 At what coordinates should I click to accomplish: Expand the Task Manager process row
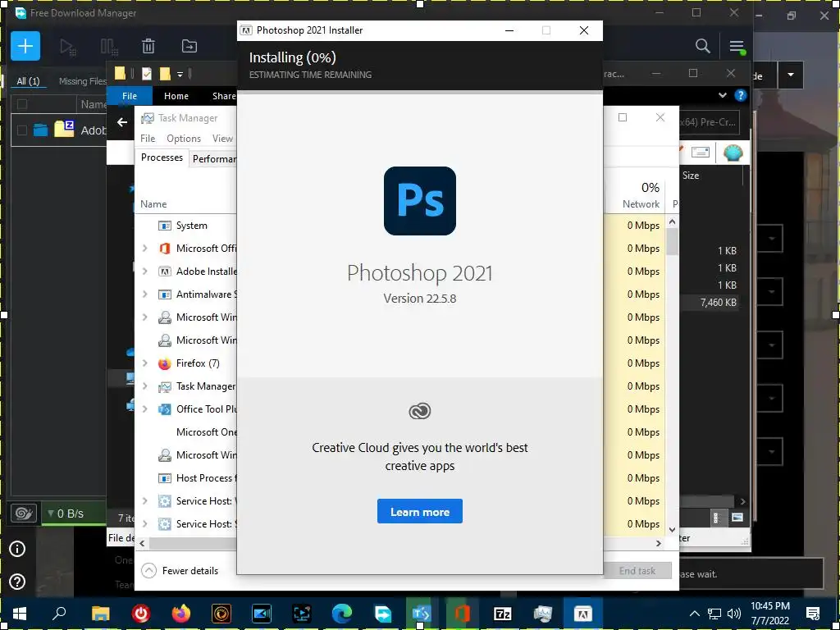click(144, 386)
